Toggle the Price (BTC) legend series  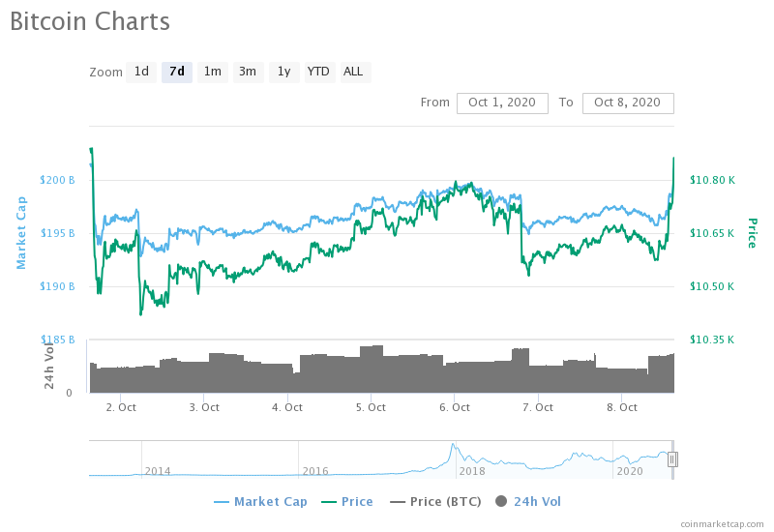(x=435, y=501)
